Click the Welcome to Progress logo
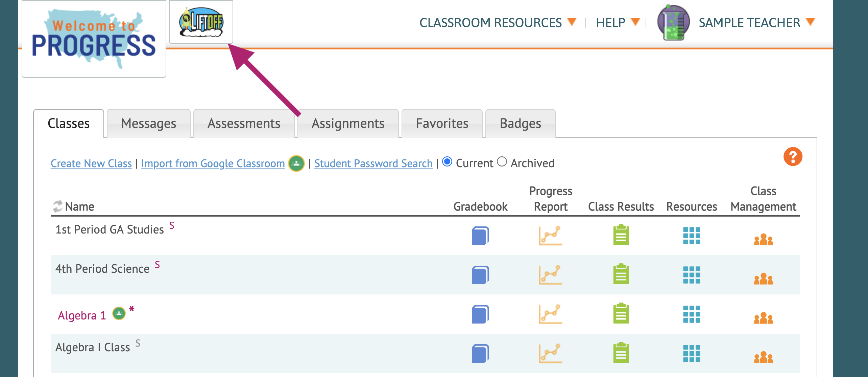Viewport: 868px width, 377px height. [94, 39]
